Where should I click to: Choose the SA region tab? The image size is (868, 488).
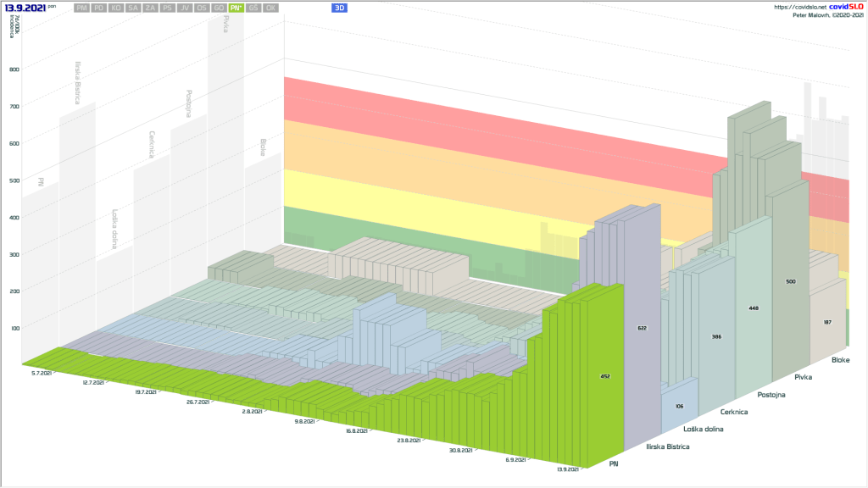click(x=133, y=8)
